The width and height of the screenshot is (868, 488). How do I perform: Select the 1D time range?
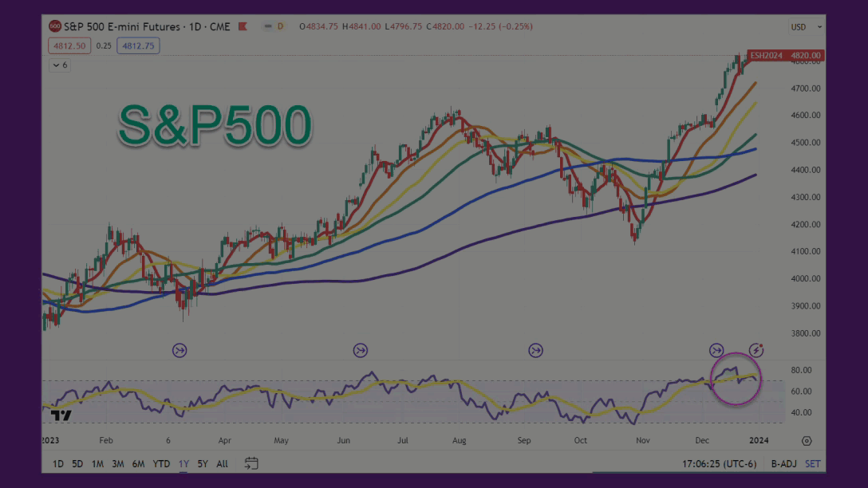coord(58,463)
